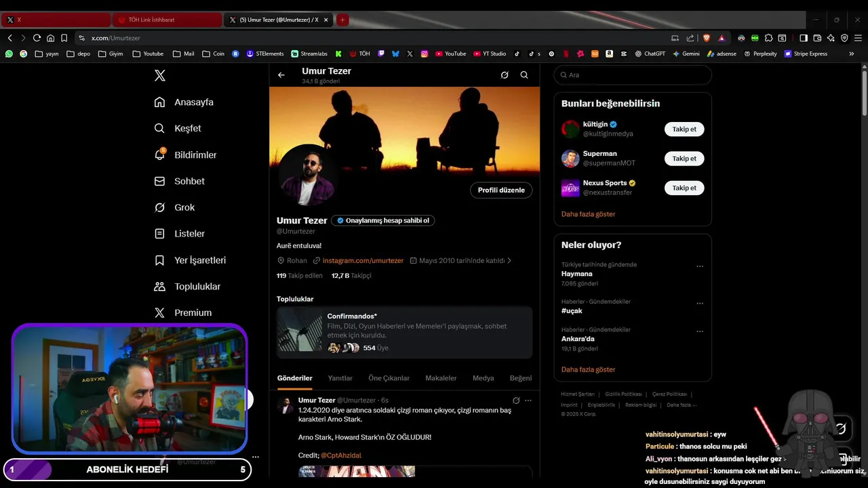Image resolution: width=868 pixels, height=488 pixels.
Task: Click Daha fazla göster under suggestions
Action: point(589,214)
